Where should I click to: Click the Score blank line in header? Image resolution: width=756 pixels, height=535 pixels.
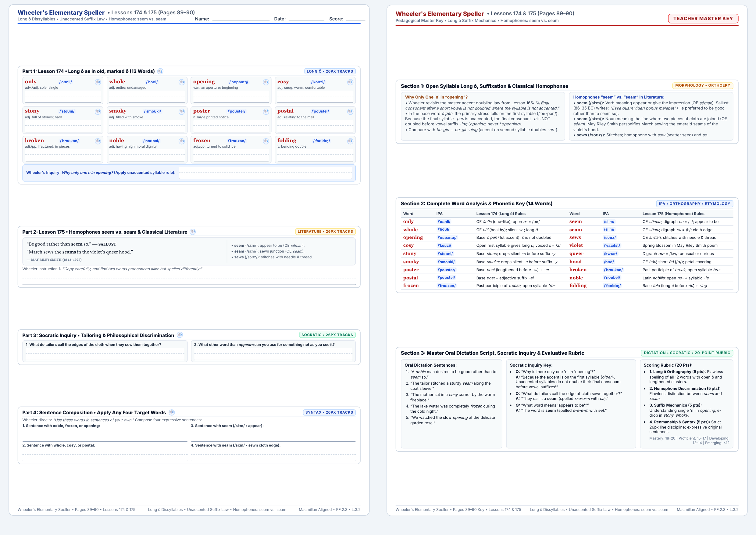tap(356, 19)
